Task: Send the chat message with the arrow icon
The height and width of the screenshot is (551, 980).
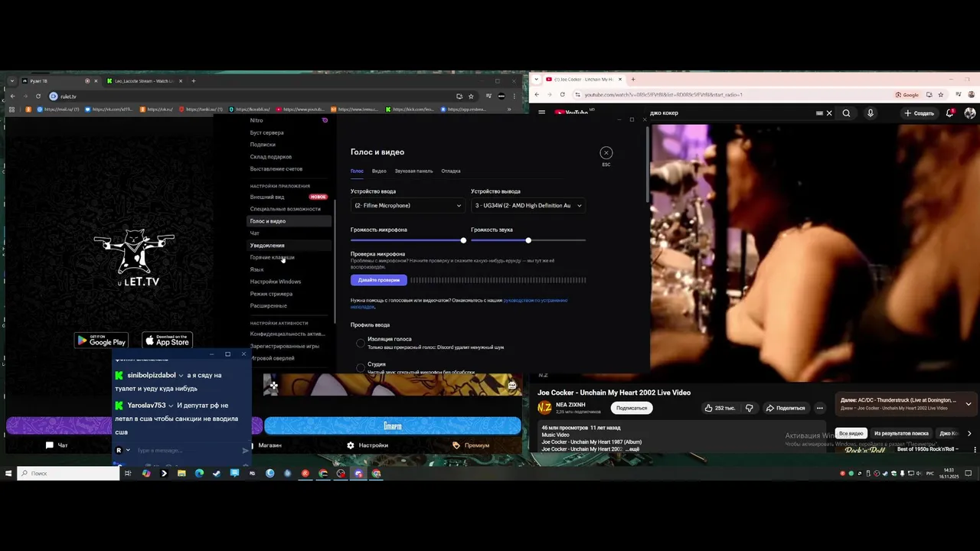Action: [x=245, y=451]
